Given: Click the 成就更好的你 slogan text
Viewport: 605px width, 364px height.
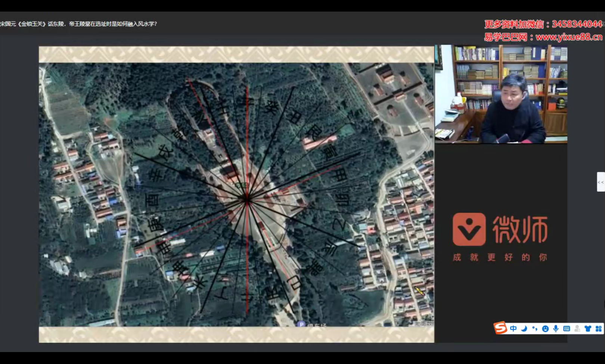Looking at the screenshot, I should (500, 257).
